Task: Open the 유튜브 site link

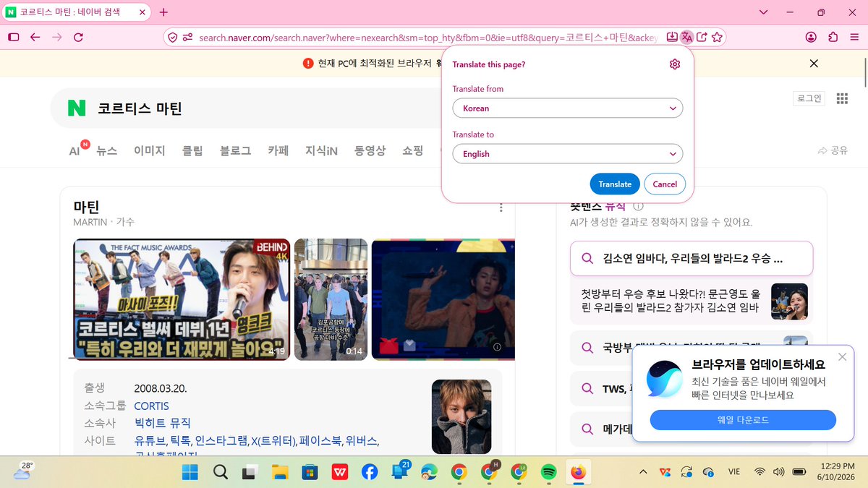Action: (x=150, y=440)
